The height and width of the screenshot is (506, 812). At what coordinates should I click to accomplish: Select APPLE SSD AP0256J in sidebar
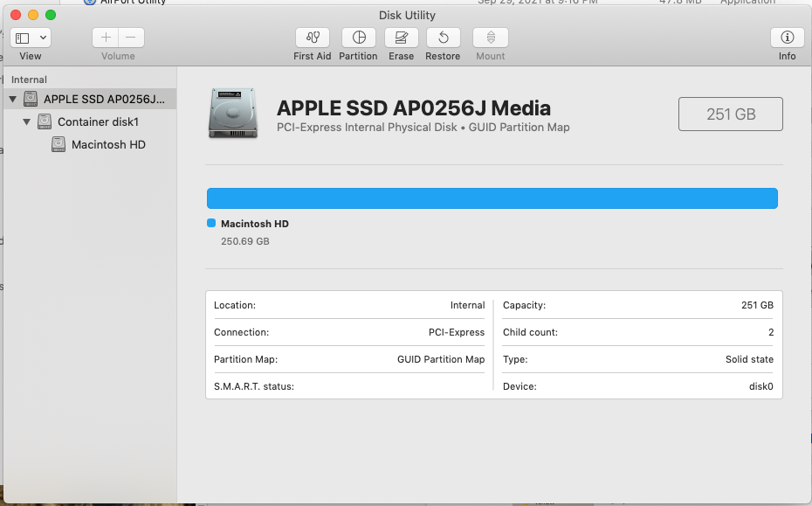[x=90, y=99]
